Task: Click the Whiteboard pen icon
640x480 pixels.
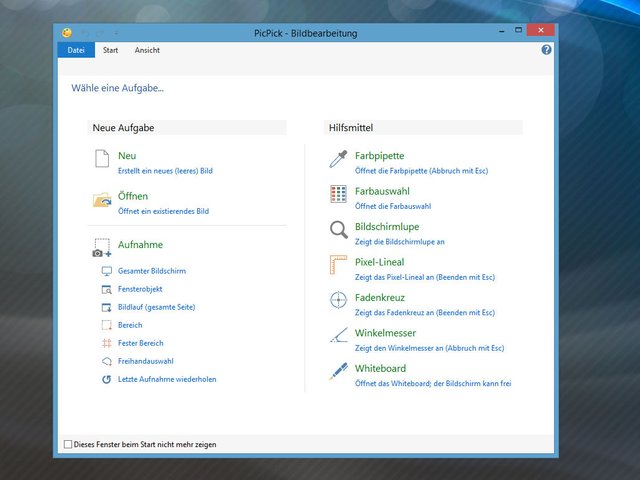Action: pos(338,371)
